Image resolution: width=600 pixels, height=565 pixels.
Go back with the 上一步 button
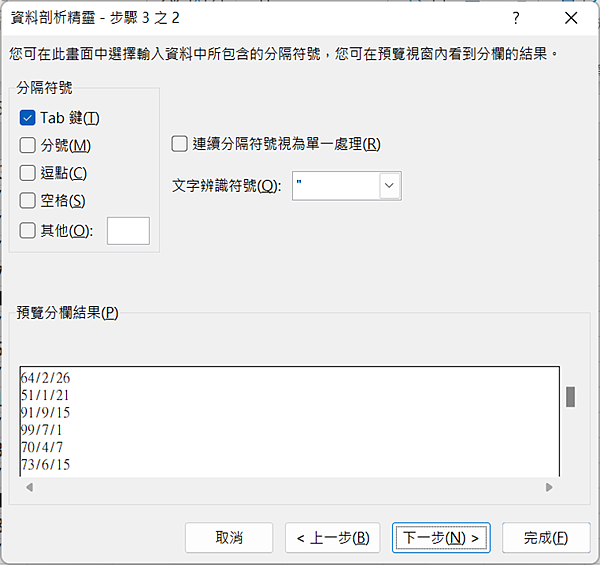pos(332,538)
